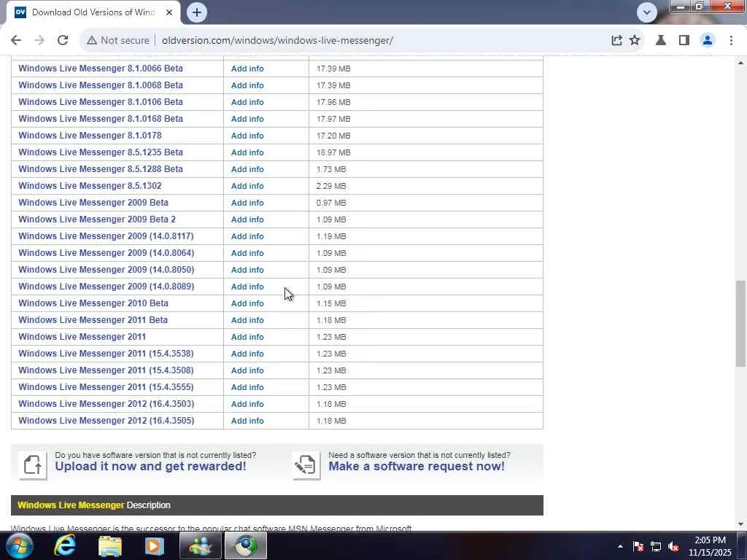Expand the tab search dropdown

tap(646, 12)
